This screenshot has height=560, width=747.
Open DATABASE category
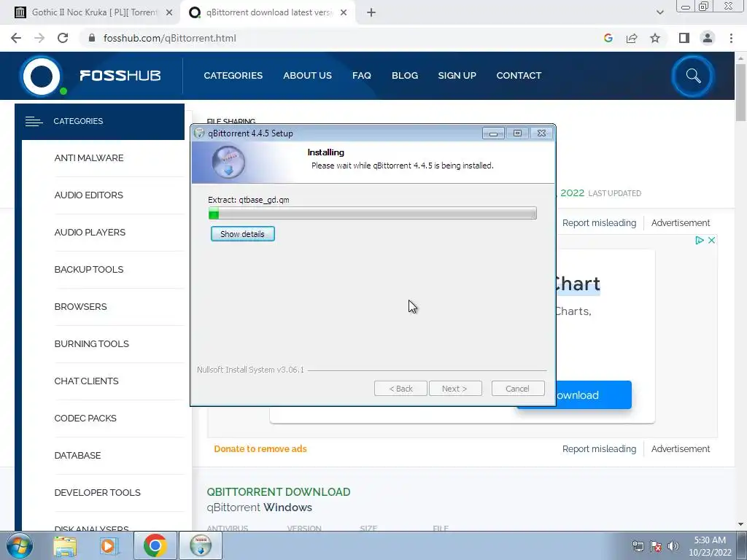tap(77, 455)
